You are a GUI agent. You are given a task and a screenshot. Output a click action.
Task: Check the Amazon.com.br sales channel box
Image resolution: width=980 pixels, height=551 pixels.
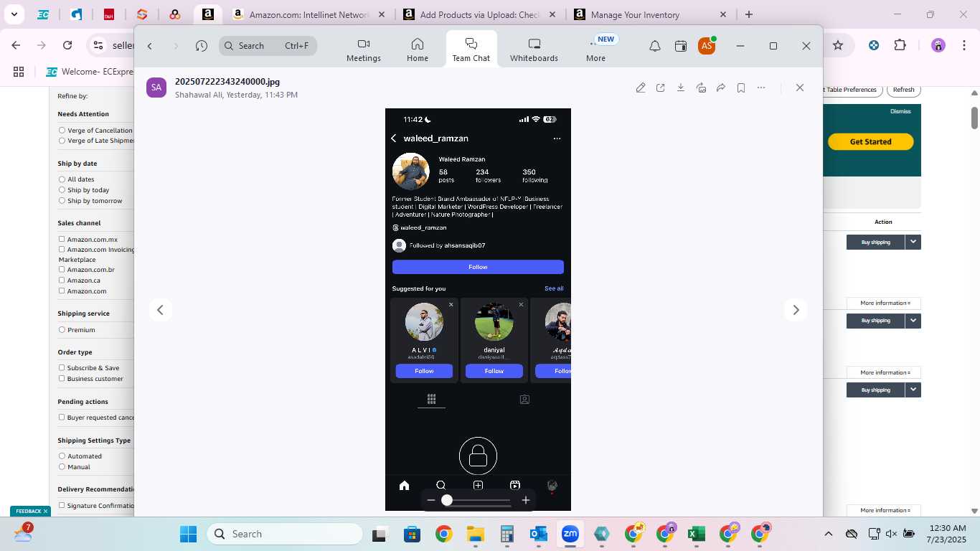click(62, 270)
